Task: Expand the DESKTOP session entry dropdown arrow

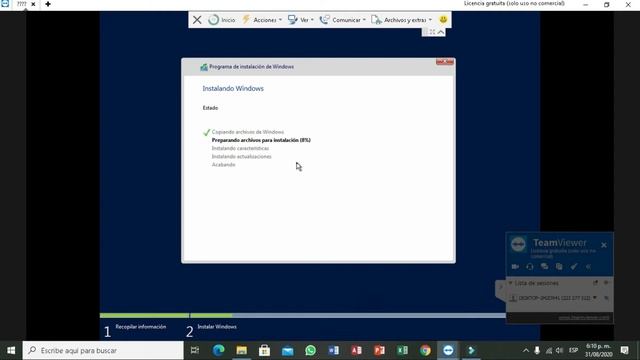Action: coord(595,298)
